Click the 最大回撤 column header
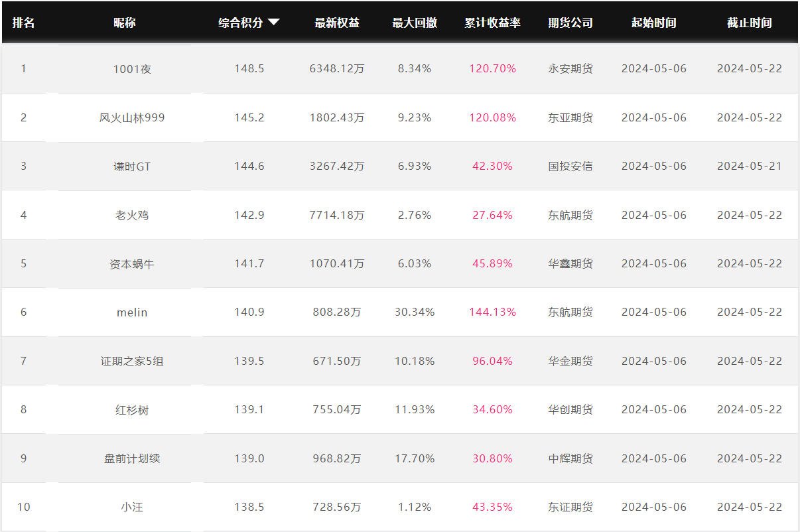The height and width of the screenshot is (532, 800). click(x=415, y=23)
